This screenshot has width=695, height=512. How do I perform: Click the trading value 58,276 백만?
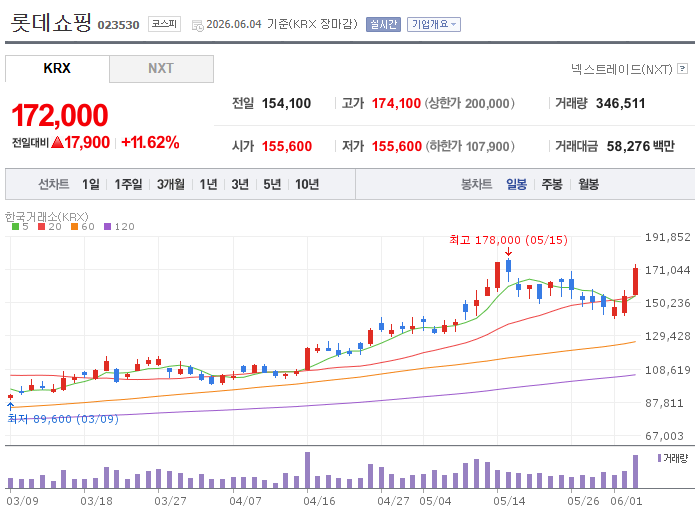[640, 146]
